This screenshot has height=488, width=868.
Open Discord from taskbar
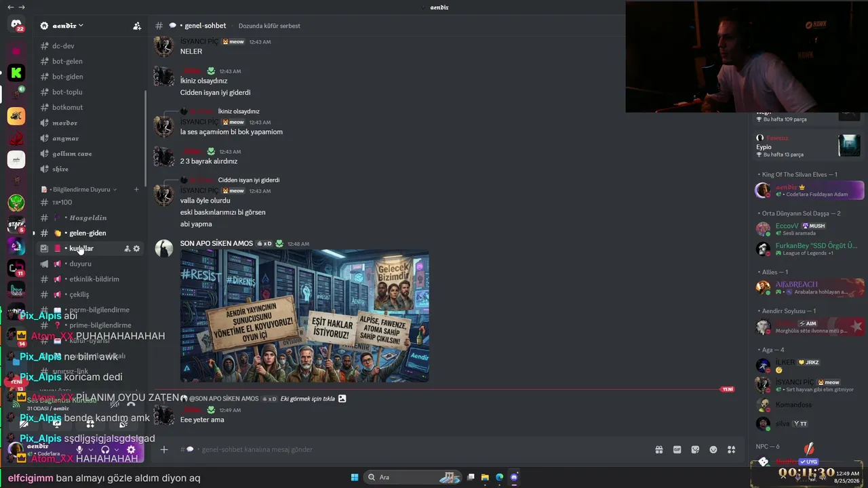514,477
